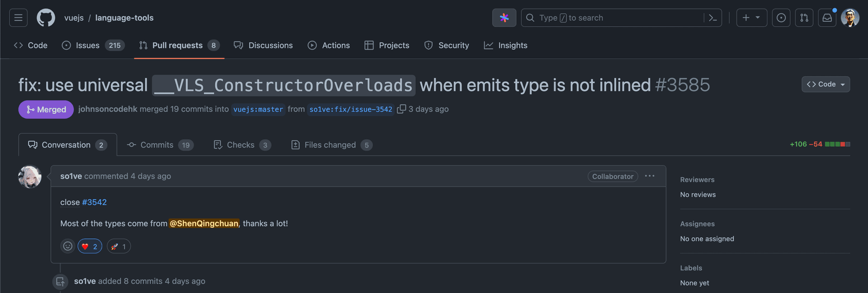Open the pull requests shortcut in header
Viewport: 868px width, 293px height.
(x=804, y=18)
